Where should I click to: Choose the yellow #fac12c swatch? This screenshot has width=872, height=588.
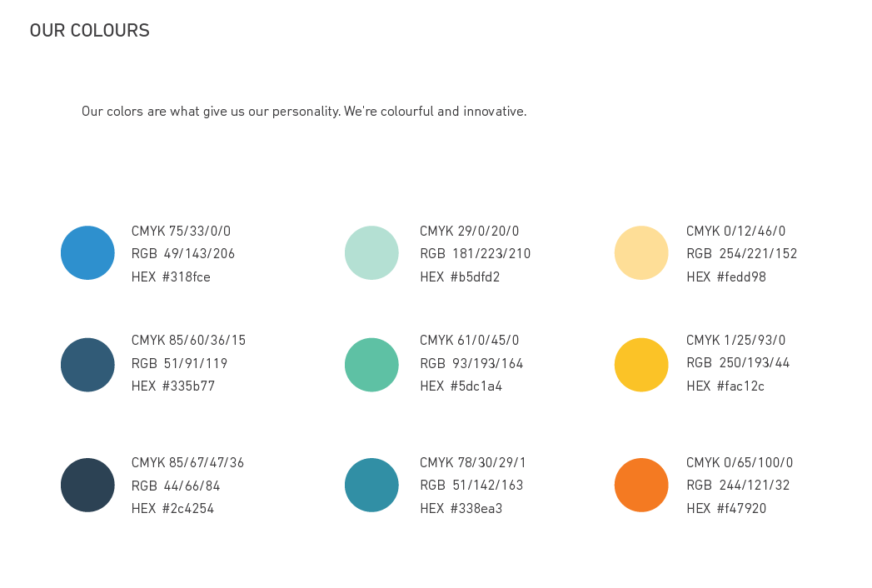point(641,365)
